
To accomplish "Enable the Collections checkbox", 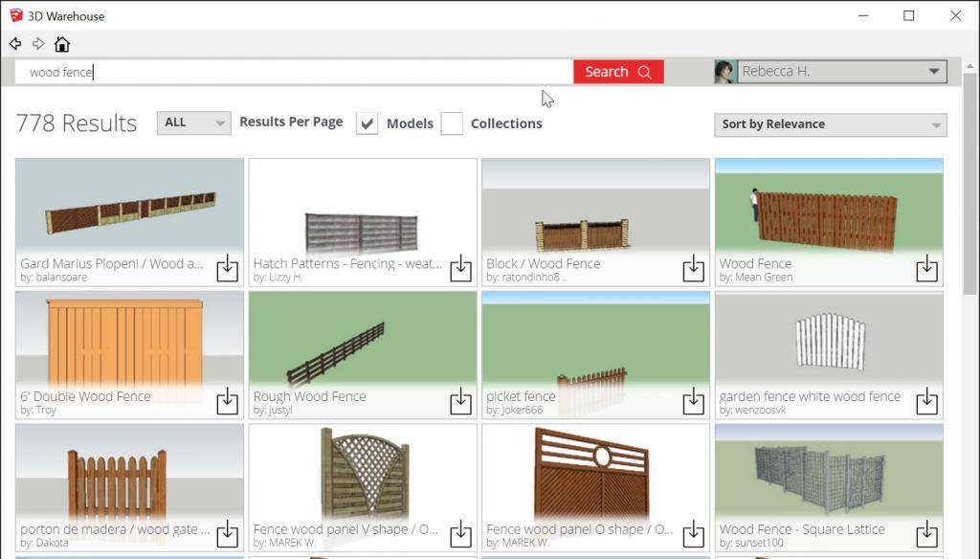I will pyautogui.click(x=452, y=123).
